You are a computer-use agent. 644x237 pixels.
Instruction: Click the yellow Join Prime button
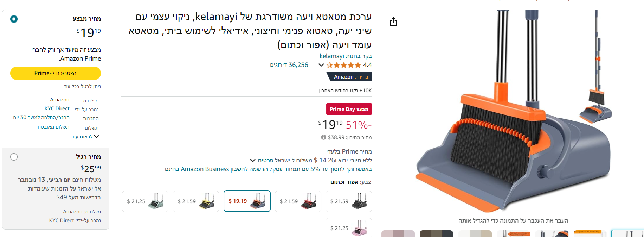click(56, 73)
